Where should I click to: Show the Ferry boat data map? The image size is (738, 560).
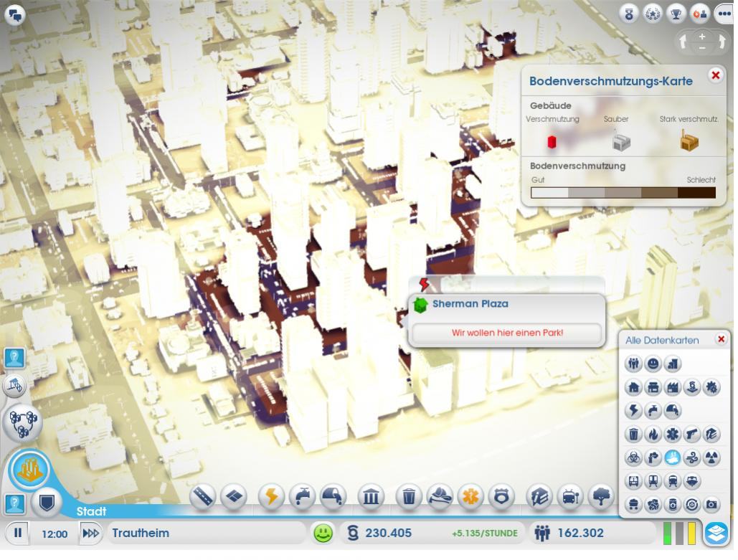click(692, 481)
